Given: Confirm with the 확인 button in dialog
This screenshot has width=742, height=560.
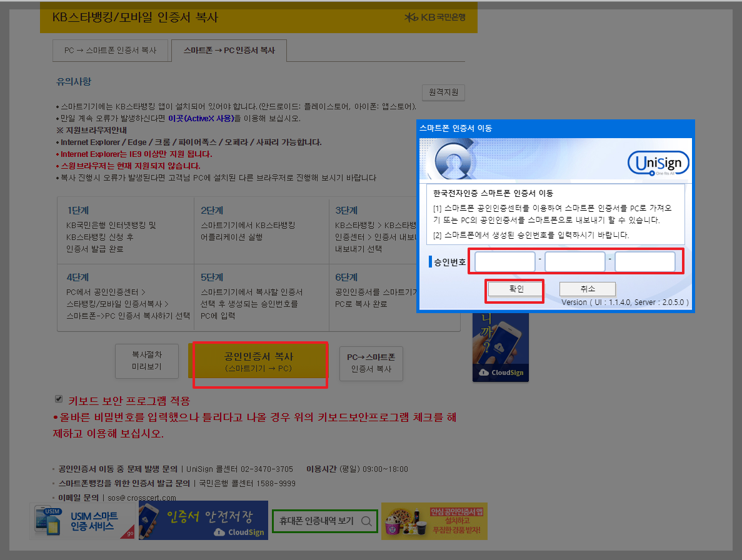Looking at the screenshot, I should (x=516, y=289).
